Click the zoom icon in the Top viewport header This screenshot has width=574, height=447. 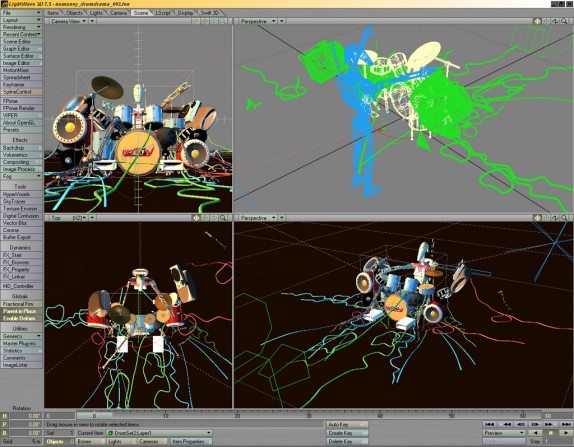[223, 218]
